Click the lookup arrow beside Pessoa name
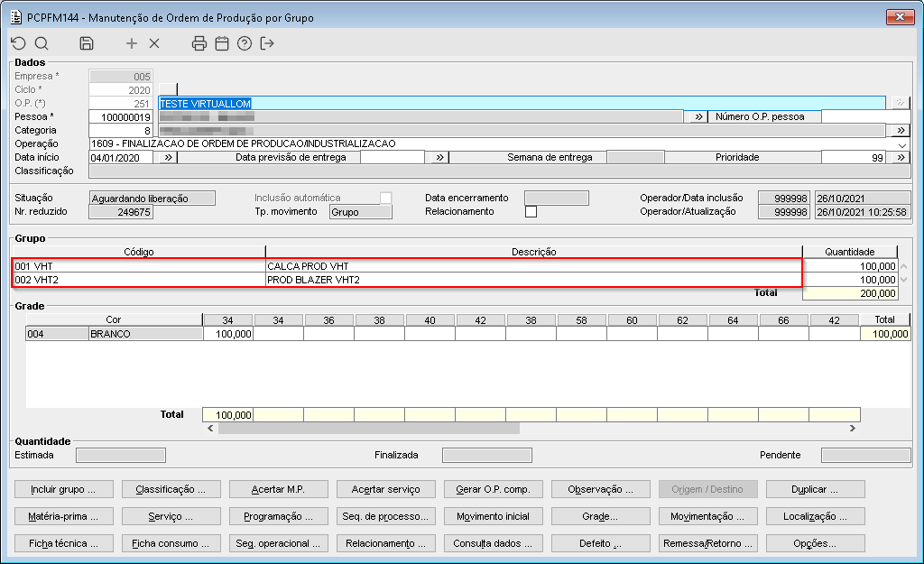 coord(698,116)
